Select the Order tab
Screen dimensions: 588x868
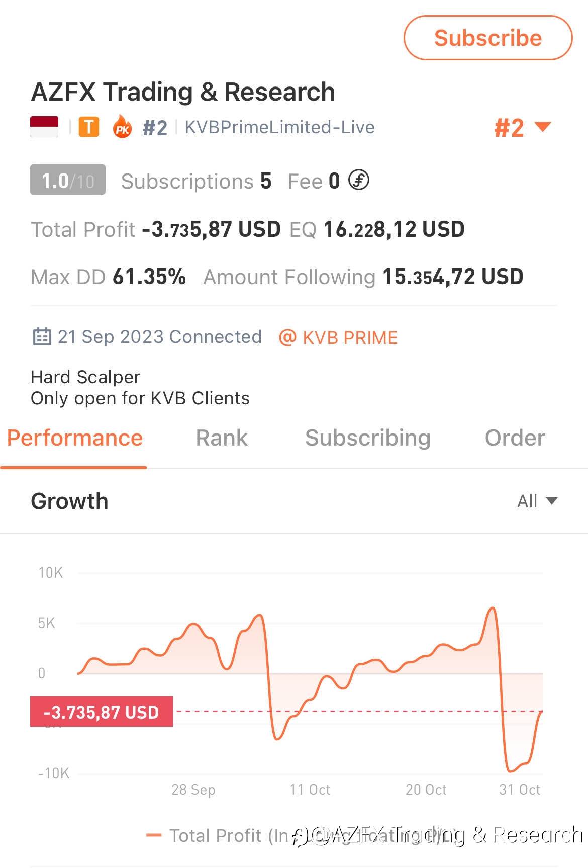point(515,438)
